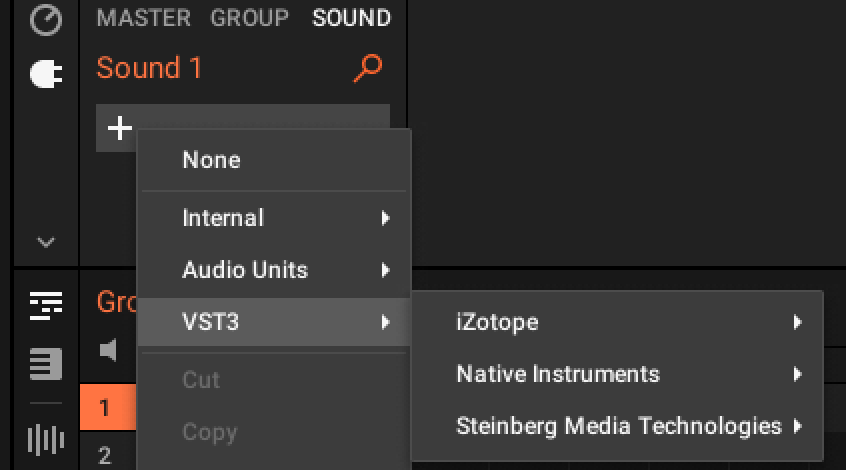Image resolution: width=846 pixels, height=470 pixels.
Task: Collapse panel with the down chevron
Action: tap(46, 242)
